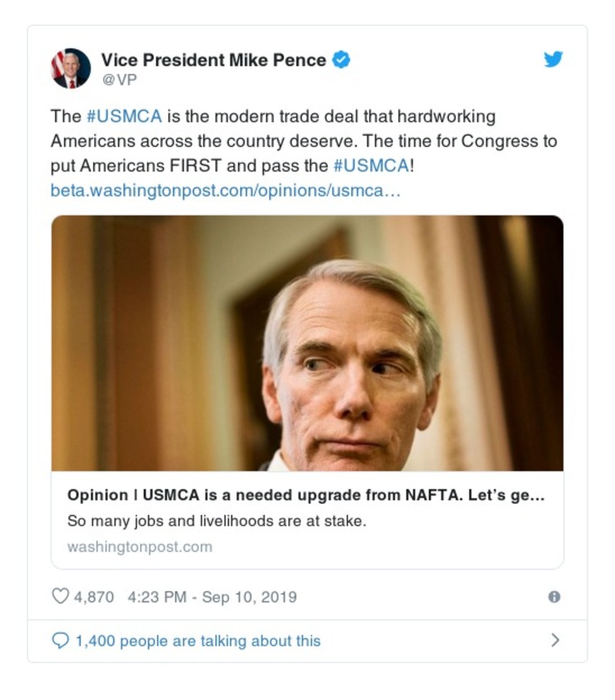Visit washingtonpost.com domain in the card
615x700 pixels.
tap(139, 547)
